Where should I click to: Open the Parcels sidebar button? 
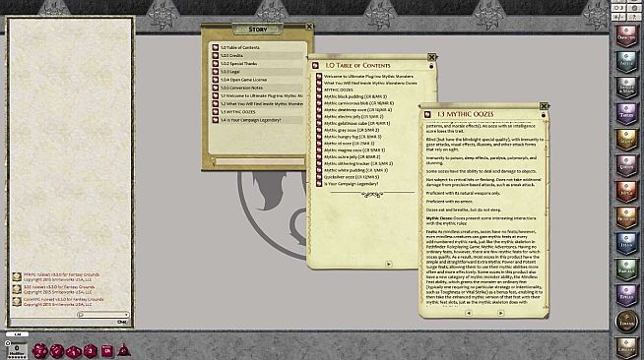click(x=626, y=270)
